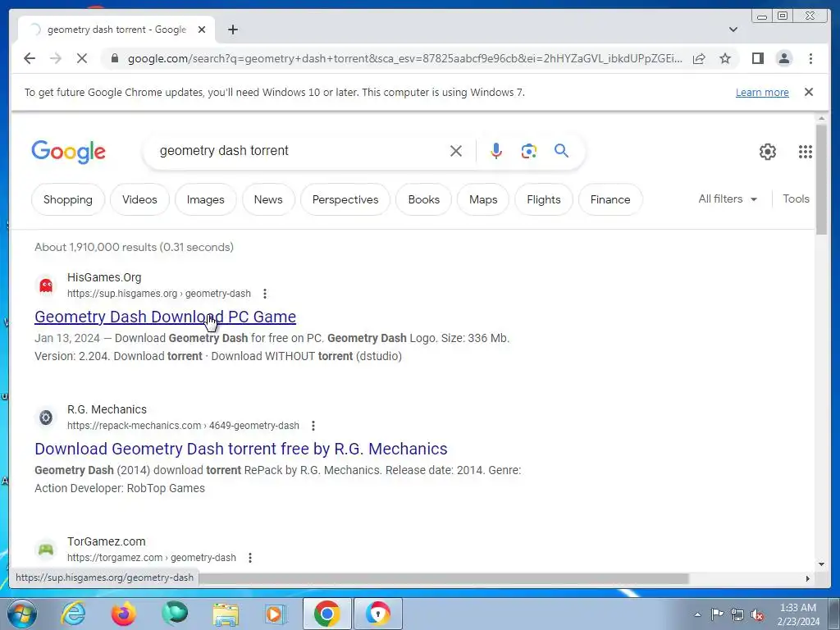
Task: Bookmark this tab with star icon
Action: click(x=725, y=58)
